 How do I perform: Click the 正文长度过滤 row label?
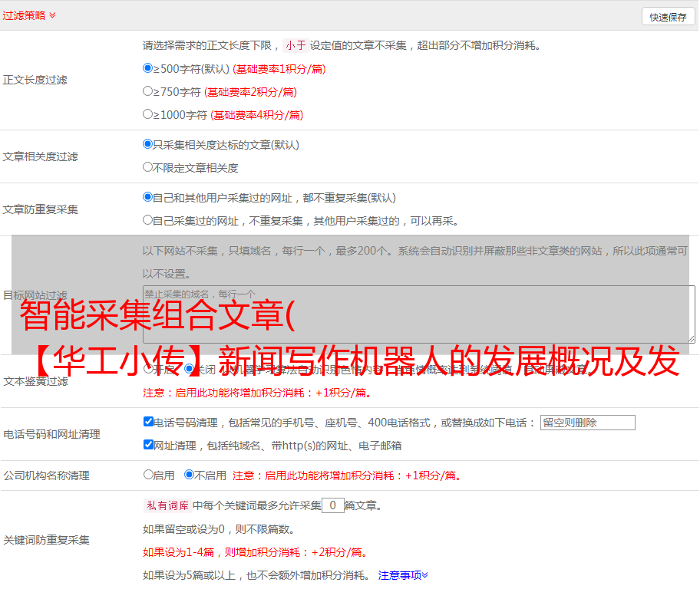click(35, 80)
